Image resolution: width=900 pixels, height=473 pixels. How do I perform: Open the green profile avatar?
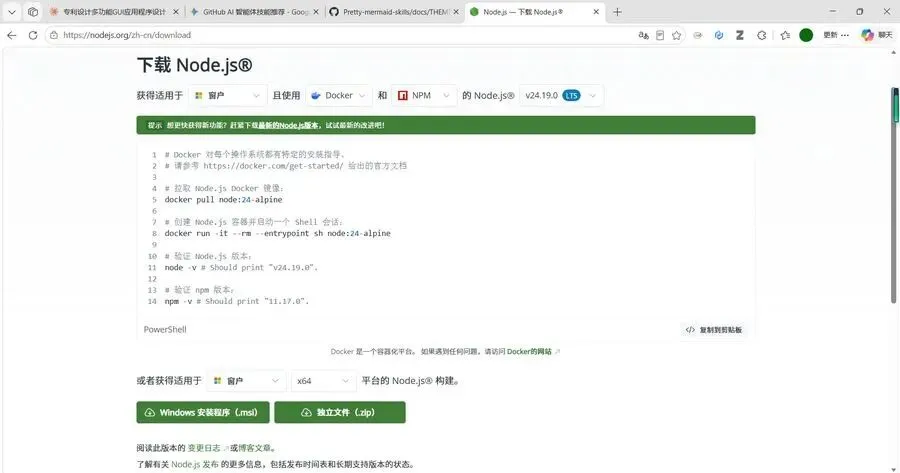[x=806, y=35]
